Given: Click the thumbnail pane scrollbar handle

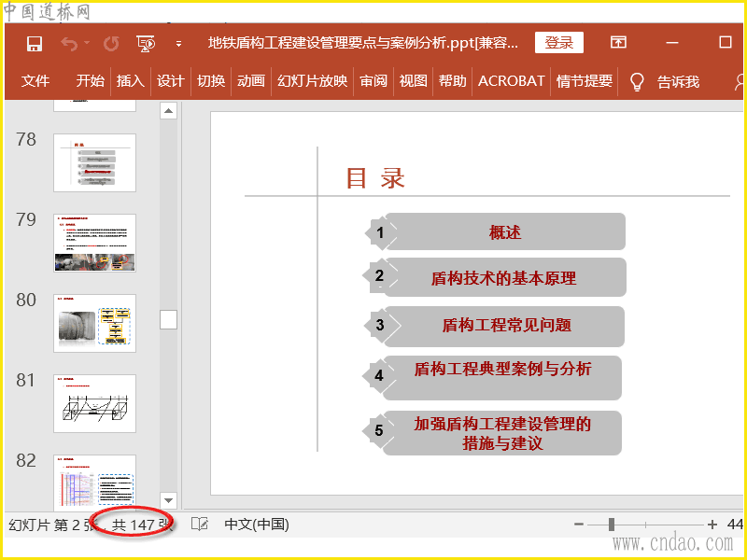Looking at the screenshot, I should pyautogui.click(x=168, y=319).
